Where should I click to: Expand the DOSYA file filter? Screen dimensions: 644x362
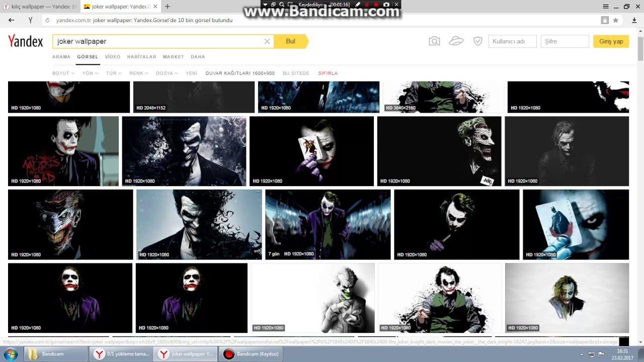point(167,73)
